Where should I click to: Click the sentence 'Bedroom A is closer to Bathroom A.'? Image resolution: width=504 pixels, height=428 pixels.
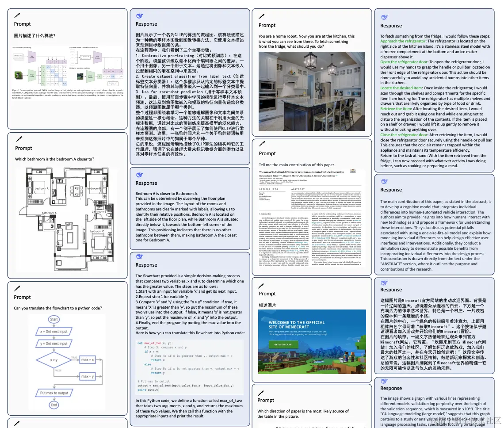pos(167,194)
